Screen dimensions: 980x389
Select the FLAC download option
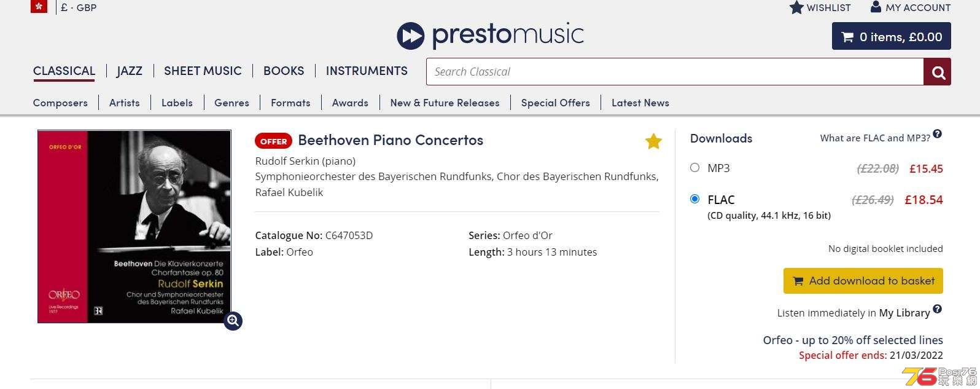point(694,198)
